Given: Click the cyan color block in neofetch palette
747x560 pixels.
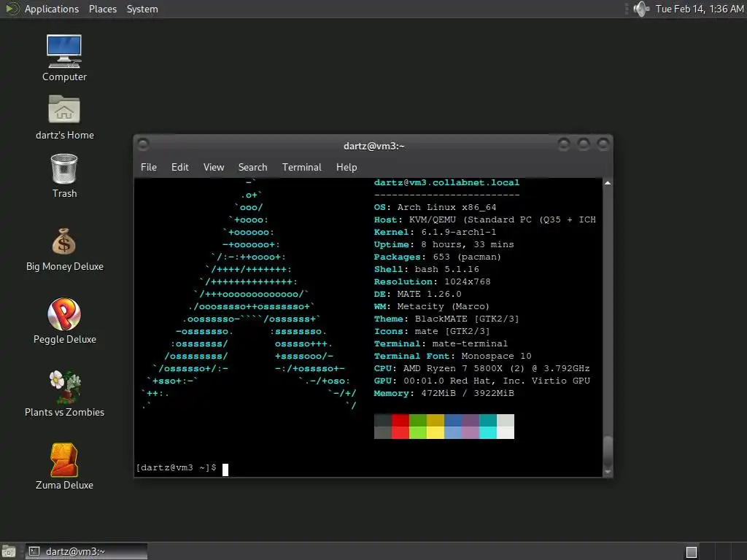Looking at the screenshot, I should (x=488, y=432).
